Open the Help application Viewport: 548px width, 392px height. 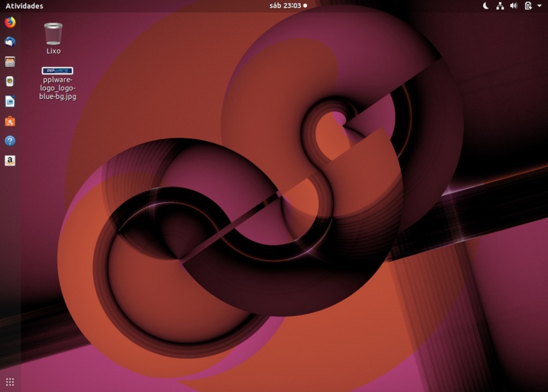[x=10, y=141]
